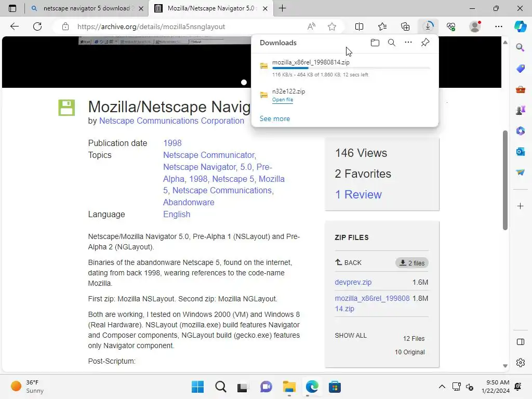Open the 1 Review link
The image size is (532, 399).
358,194
